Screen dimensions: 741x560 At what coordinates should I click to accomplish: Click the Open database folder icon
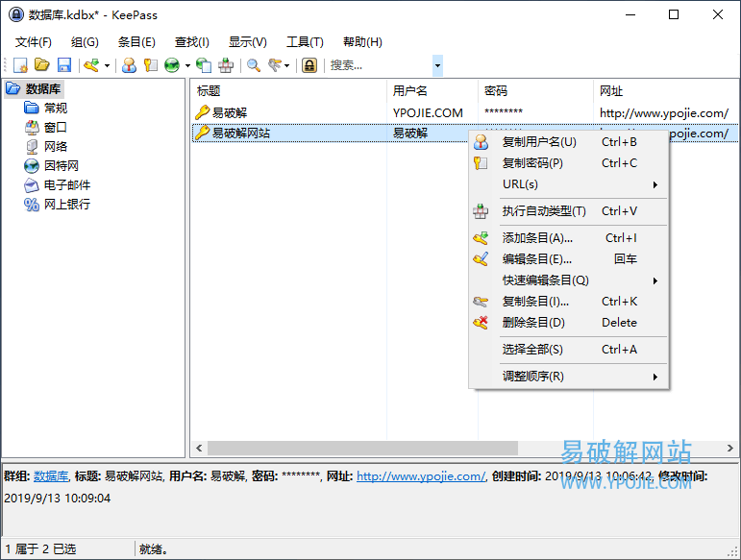[42, 65]
